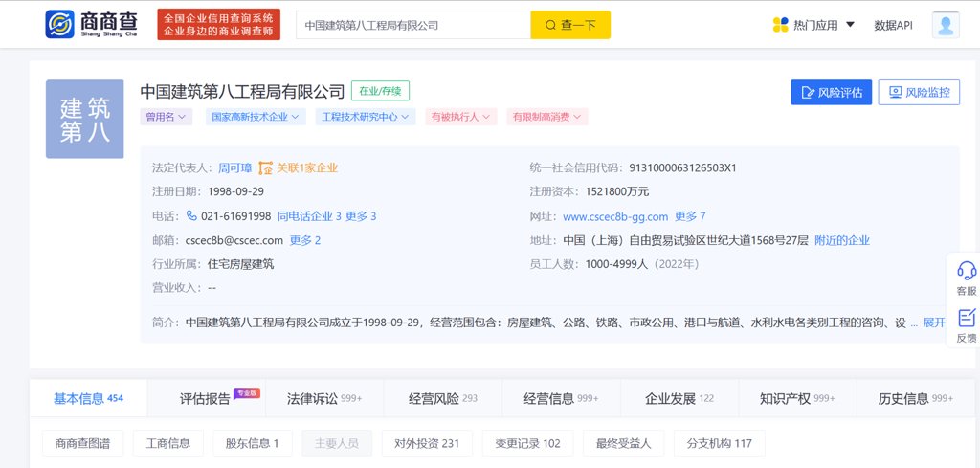This screenshot has width=980, height=468.
Task: Click the 在业/存续 status badge
Action: tap(380, 91)
